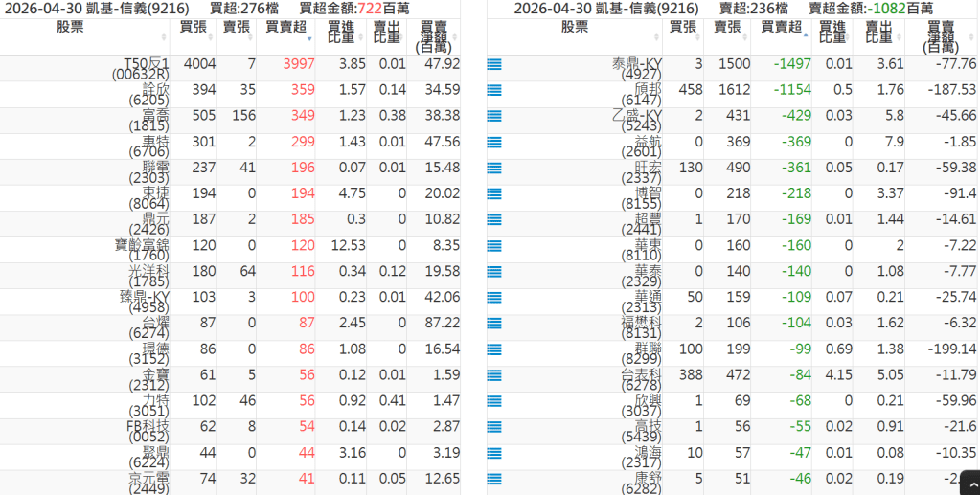
Task: Select the list icon next to 鴻海 (2317)
Action: click(494, 451)
